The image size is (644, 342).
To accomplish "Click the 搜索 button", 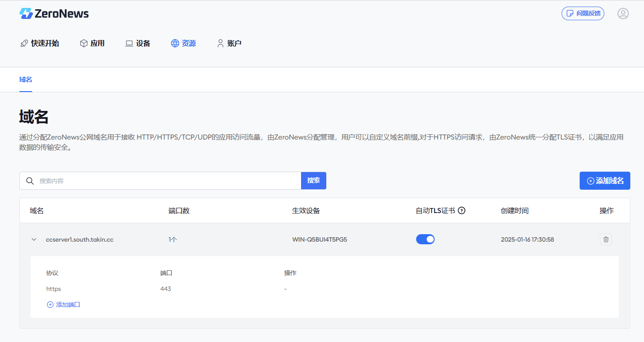I will coord(313,180).
